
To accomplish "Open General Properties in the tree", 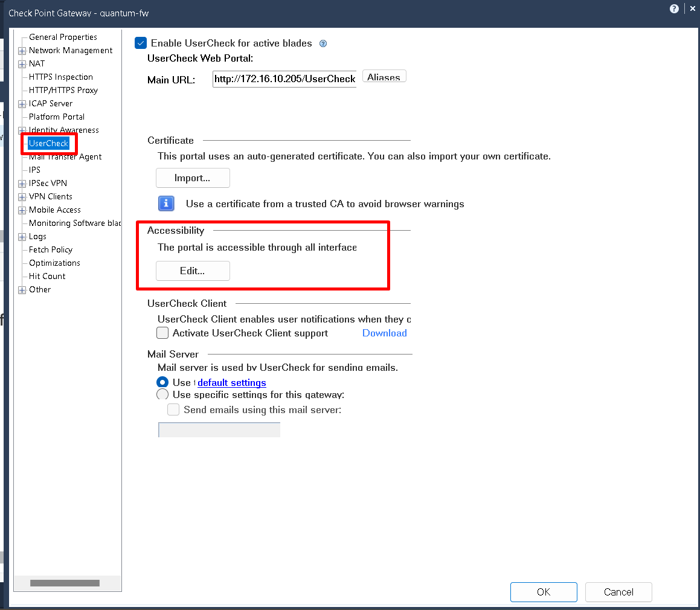I will (63, 37).
